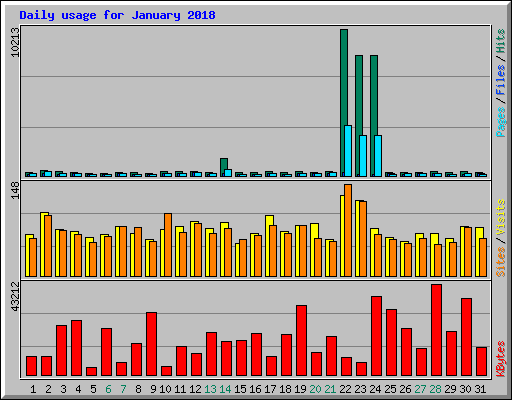Click green weekend day label 6
The image size is (512, 400).
[x=108, y=389]
